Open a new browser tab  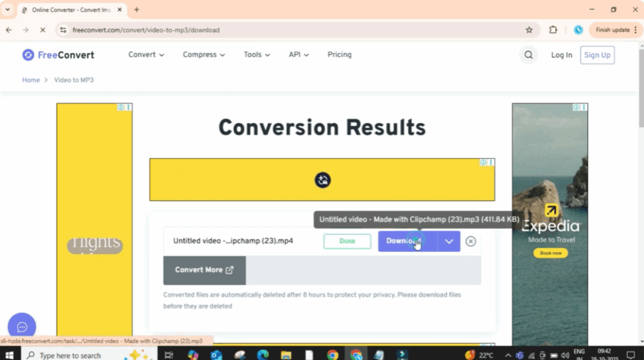(x=136, y=9)
